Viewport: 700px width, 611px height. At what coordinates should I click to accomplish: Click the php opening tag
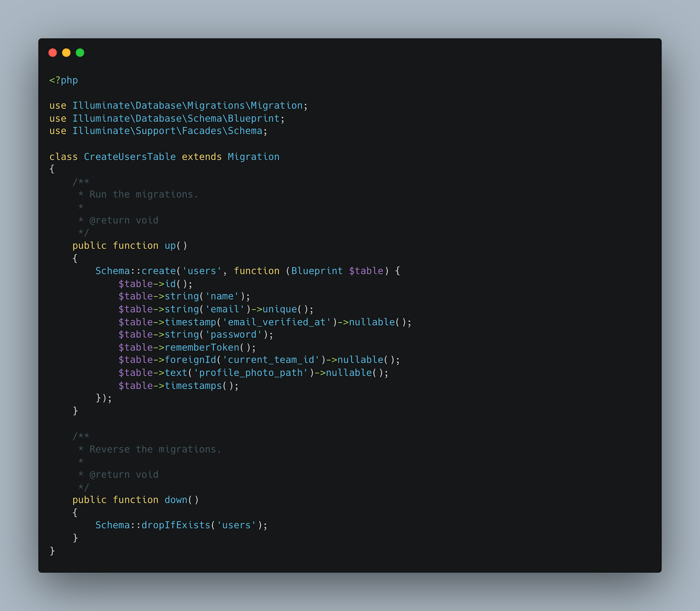(x=63, y=80)
